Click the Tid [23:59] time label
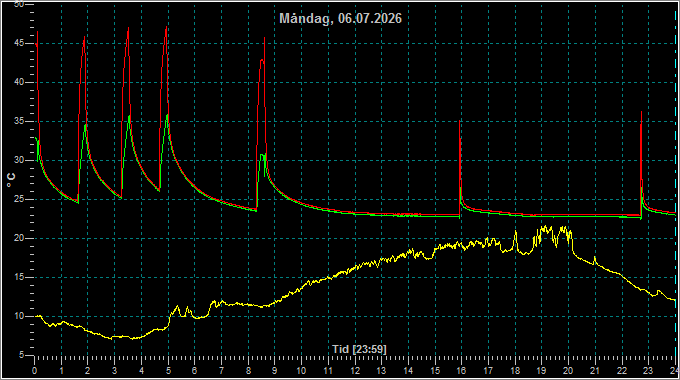680x380 pixels. 360,349
